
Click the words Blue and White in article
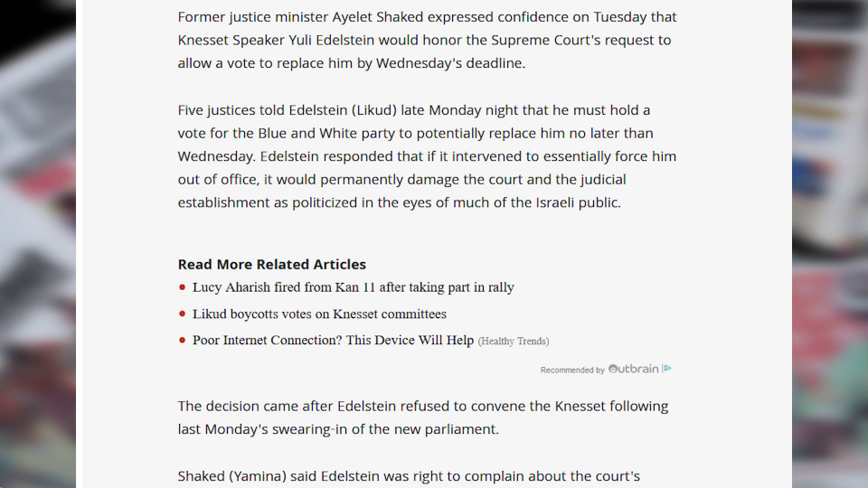click(312, 134)
